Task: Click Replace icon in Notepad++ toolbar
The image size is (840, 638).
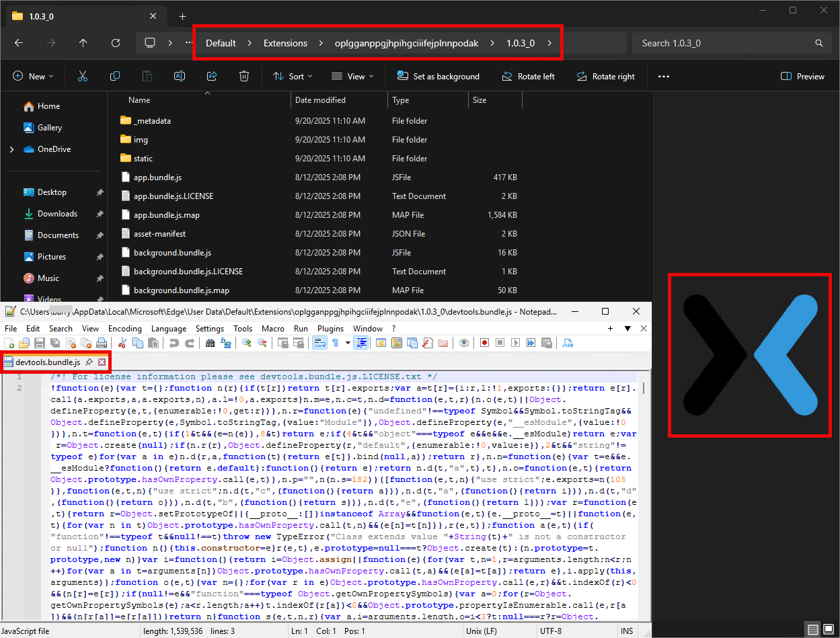Action: (226, 343)
